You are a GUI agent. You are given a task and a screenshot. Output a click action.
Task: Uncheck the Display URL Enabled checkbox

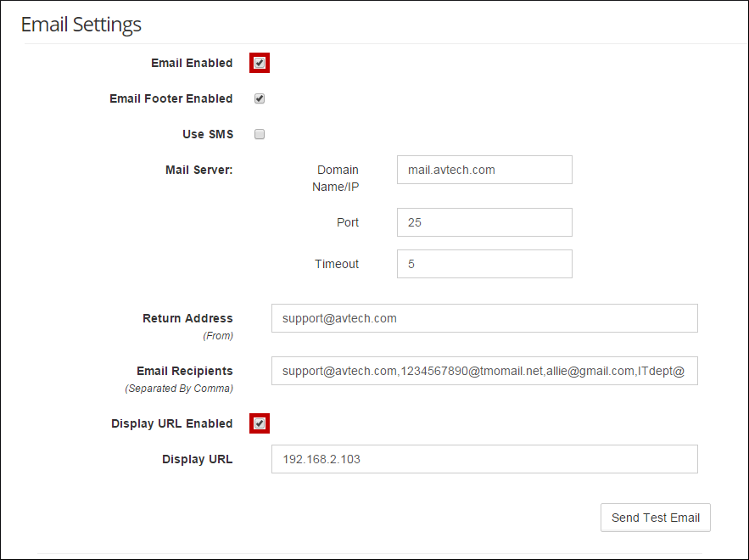[x=260, y=423]
